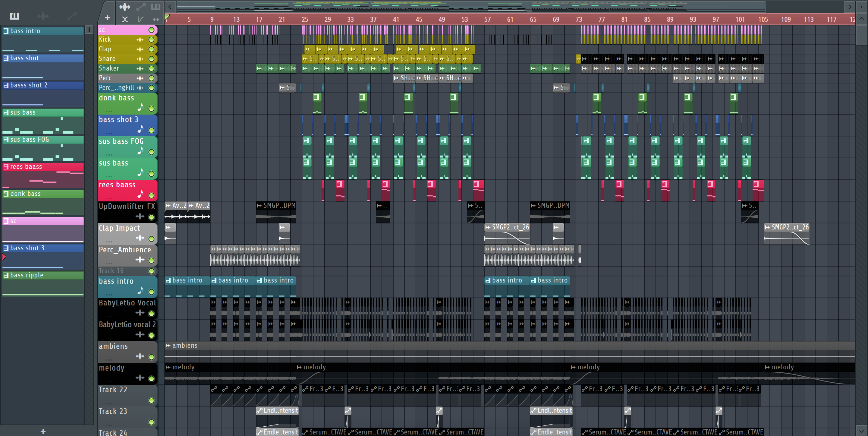Open the first Serum..CTAVE clip menu
Screen dimensions: 868x436
pos(305,432)
